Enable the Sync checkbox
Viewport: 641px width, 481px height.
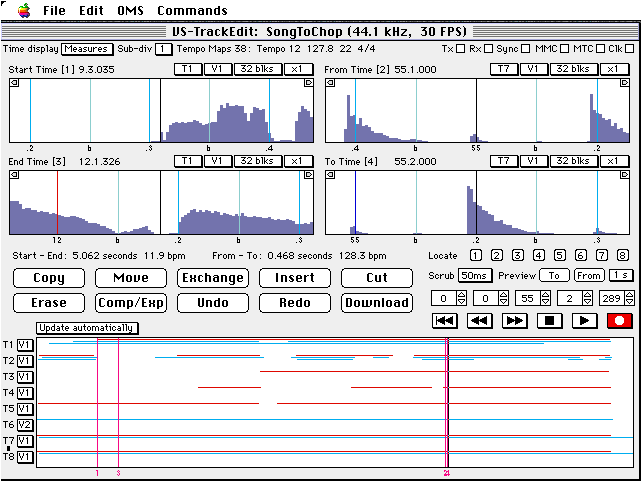(x=526, y=49)
